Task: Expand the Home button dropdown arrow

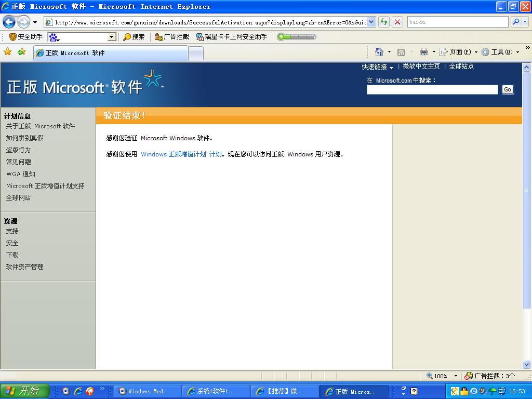Action: pyautogui.click(x=389, y=52)
